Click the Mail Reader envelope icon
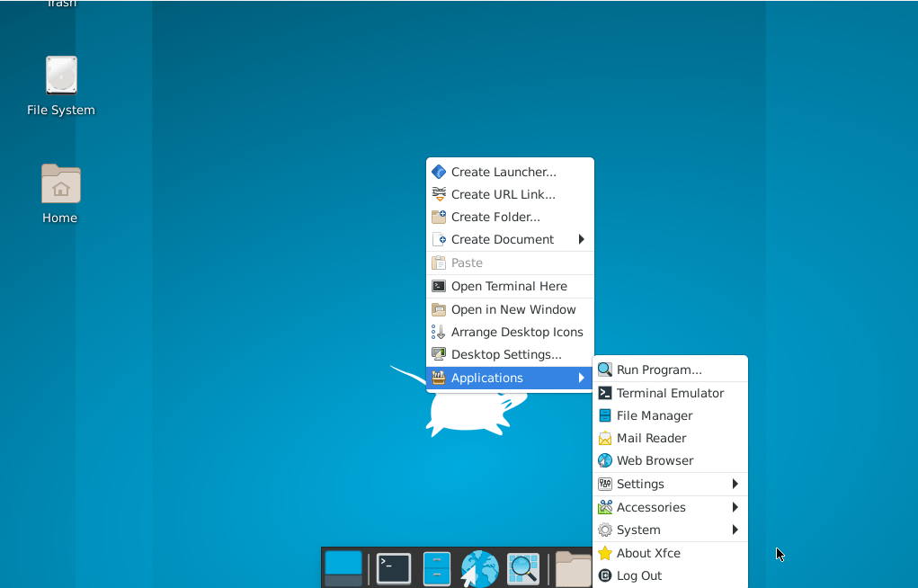Image resolution: width=918 pixels, height=588 pixels. tap(605, 438)
